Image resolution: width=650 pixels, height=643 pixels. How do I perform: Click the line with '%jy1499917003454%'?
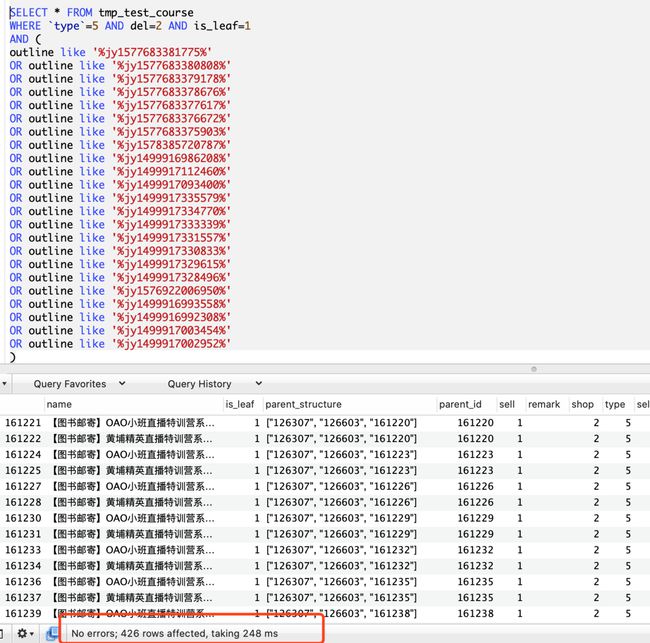(120, 331)
